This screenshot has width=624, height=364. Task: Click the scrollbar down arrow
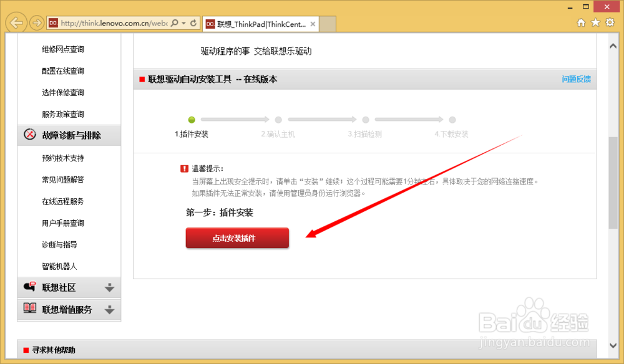pyautogui.click(x=613, y=345)
